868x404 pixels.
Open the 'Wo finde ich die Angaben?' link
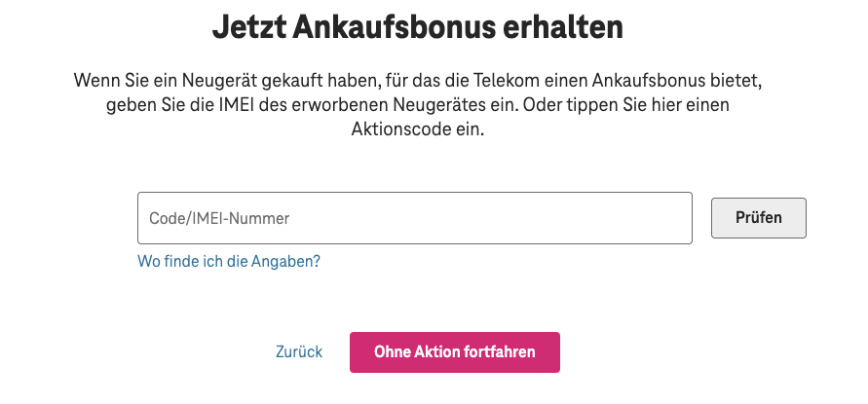(229, 262)
